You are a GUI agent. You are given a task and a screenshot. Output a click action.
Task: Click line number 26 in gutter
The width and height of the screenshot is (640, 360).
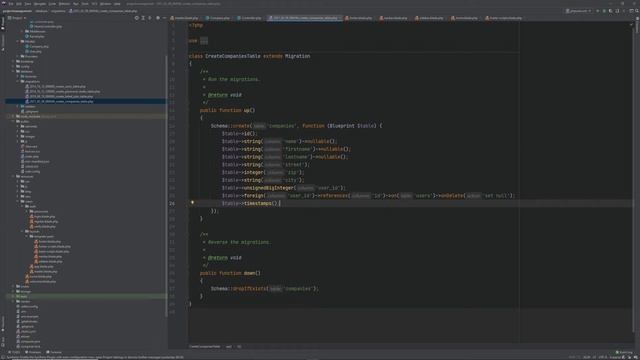(172, 203)
